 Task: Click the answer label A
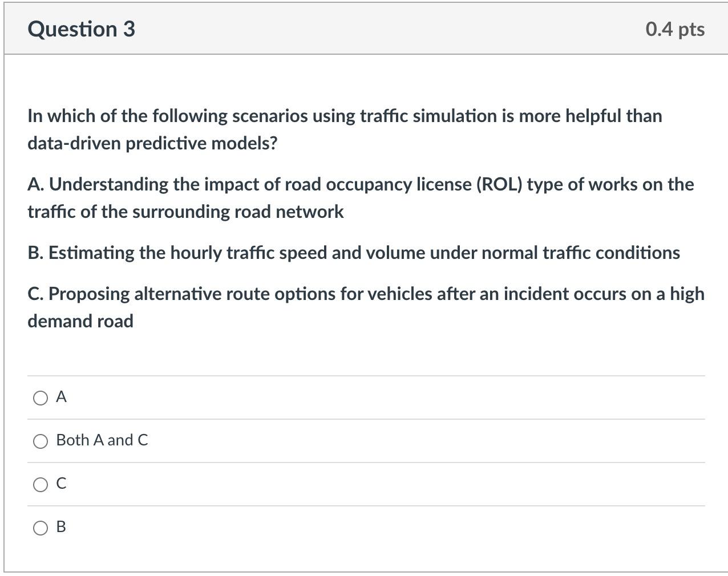(60, 397)
